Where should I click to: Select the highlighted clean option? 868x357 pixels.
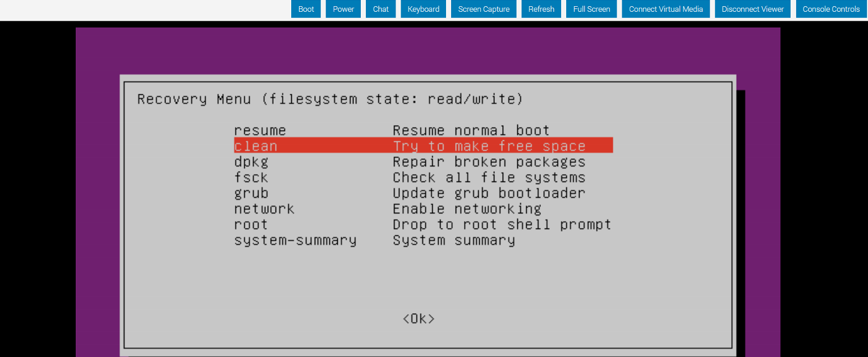(x=423, y=146)
